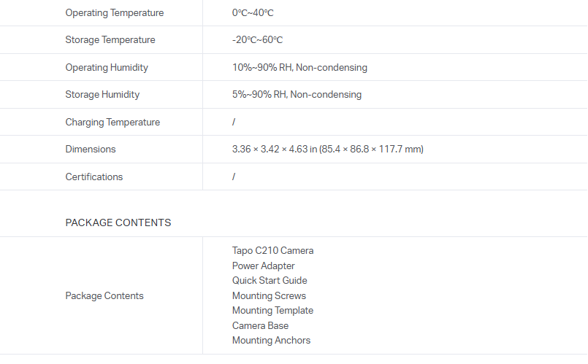Click the Mounting Anchors entry
This screenshot has height=364, width=588.
pyautogui.click(x=271, y=341)
